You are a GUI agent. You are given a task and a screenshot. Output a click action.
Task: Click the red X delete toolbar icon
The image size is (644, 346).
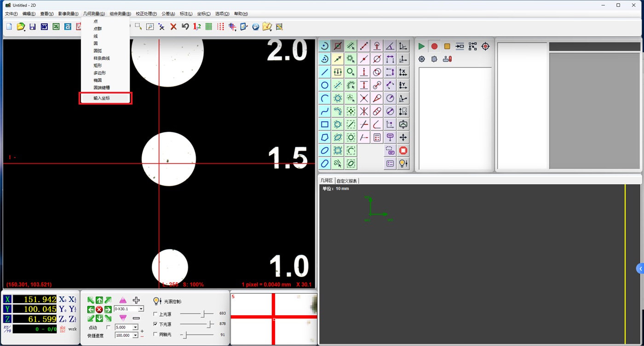(173, 27)
